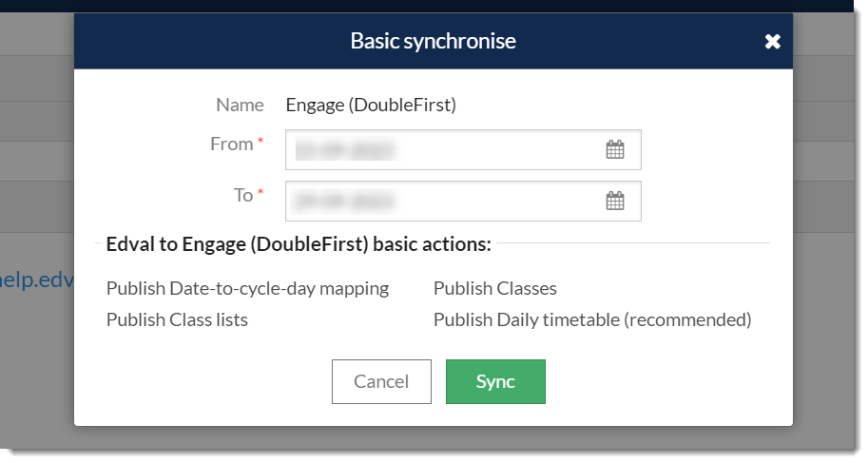Click the Edval to Engage basic actions heading

tap(299, 244)
